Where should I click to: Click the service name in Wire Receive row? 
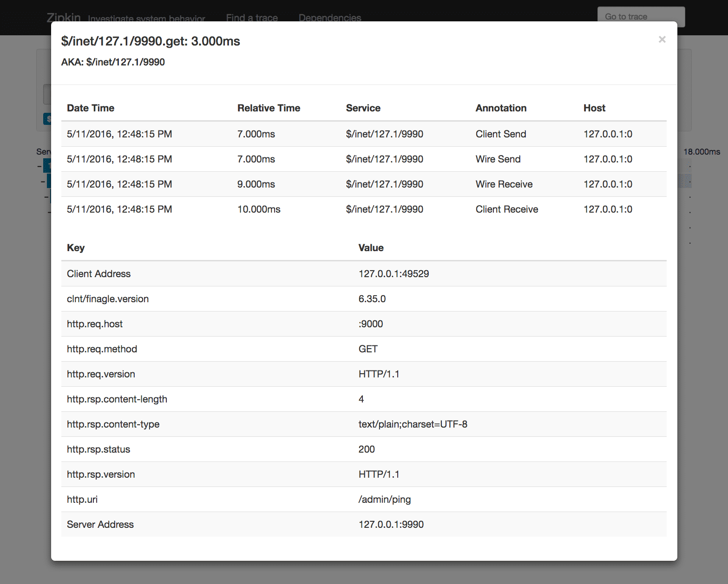pyautogui.click(x=385, y=184)
